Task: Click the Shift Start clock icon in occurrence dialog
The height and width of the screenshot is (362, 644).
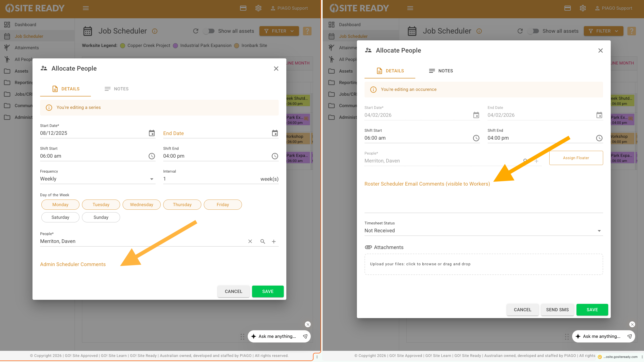Action: 476,138
